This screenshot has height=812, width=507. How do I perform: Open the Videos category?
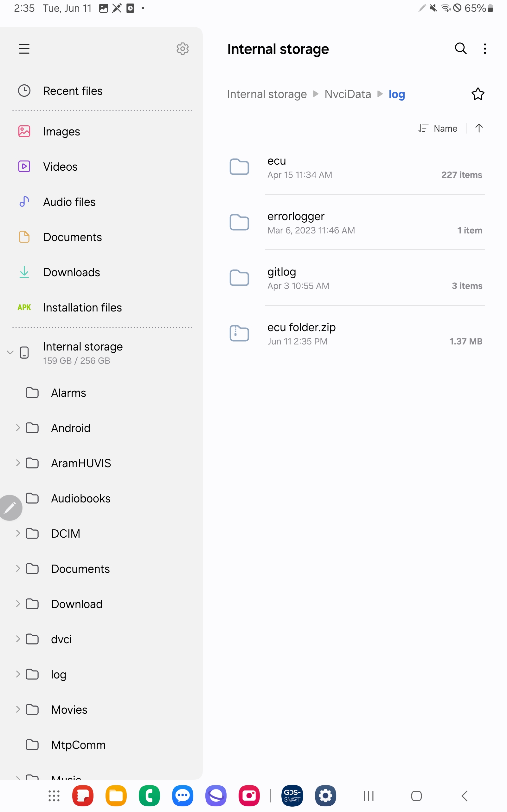click(60, 167)
